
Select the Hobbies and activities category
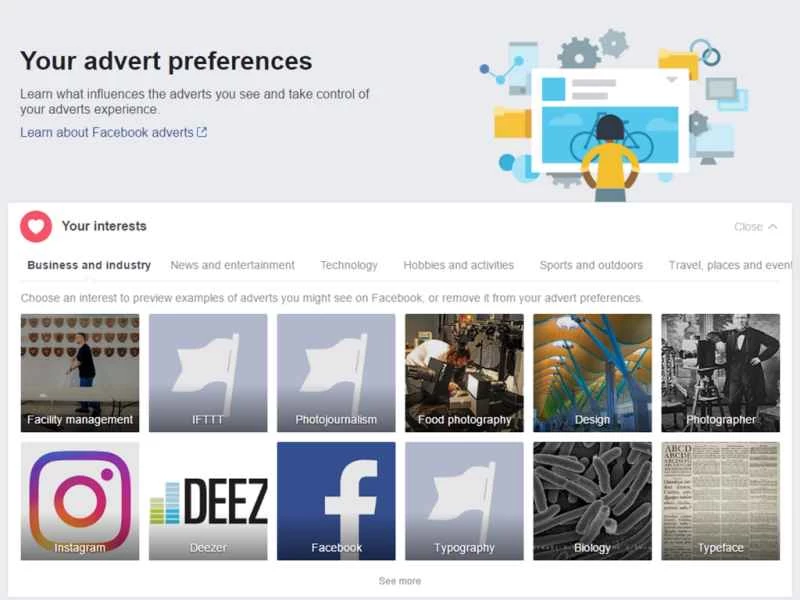click(459, 265)
